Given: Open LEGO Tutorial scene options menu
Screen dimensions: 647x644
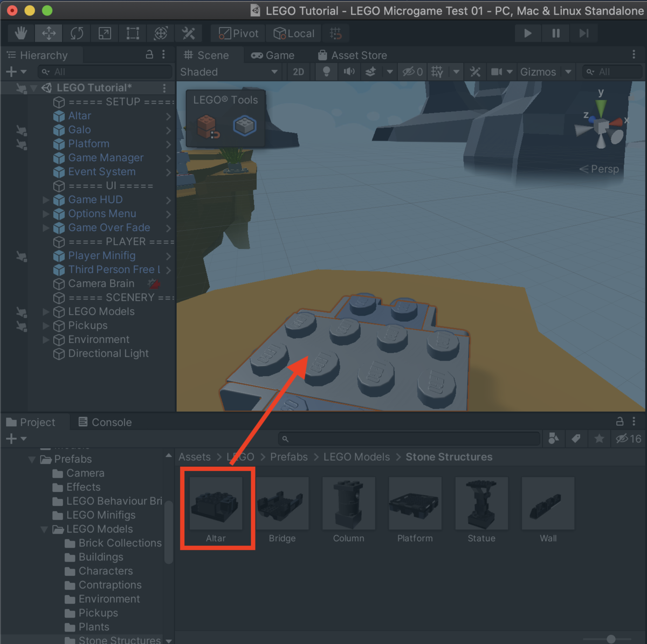Looking at the screenshot, I should pyautogui.click(x=164, y=87).
